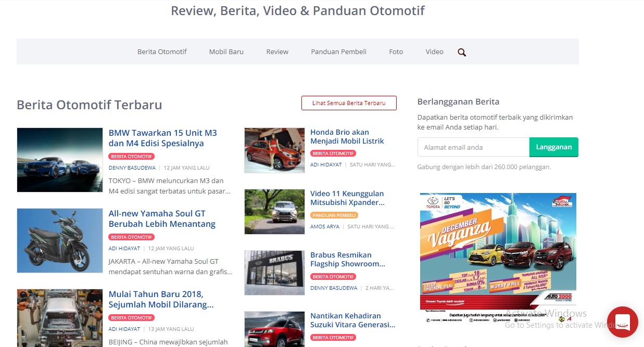Screen dimensions: 644x347
Task: Click Berita Otomotif tag under Brabus article
Action: (333, 276)
